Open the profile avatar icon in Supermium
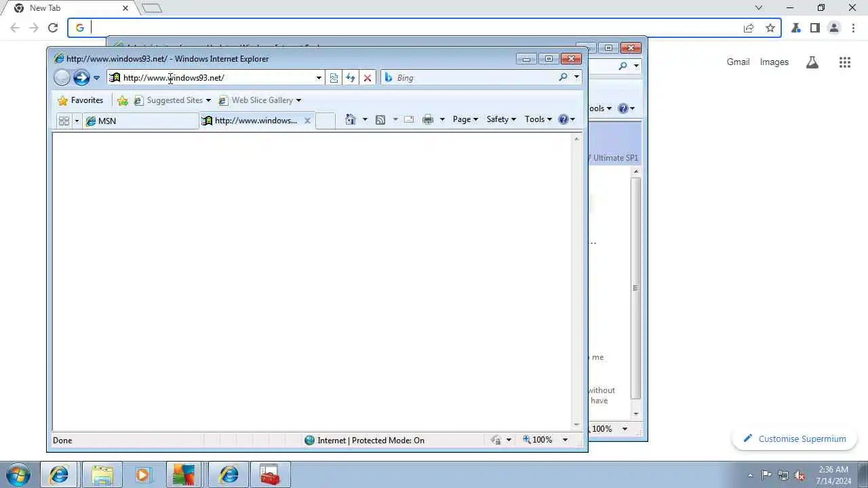The width and height of the screenshot is (868, 488). pos(834,28)
